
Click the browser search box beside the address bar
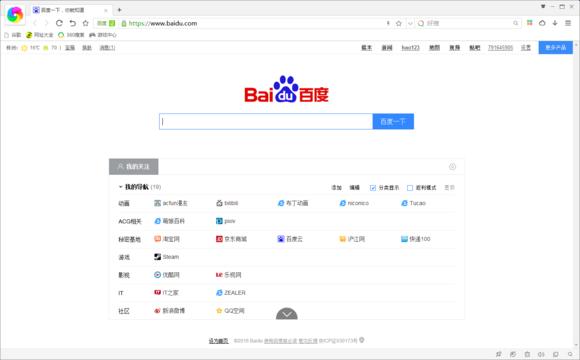point(468,23)
